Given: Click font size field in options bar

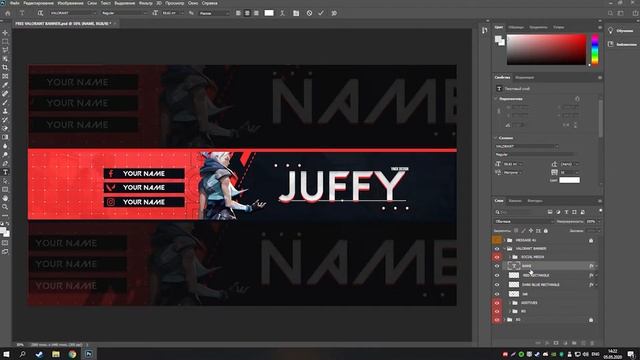Looking at the screenshot, I should (170, 13).
